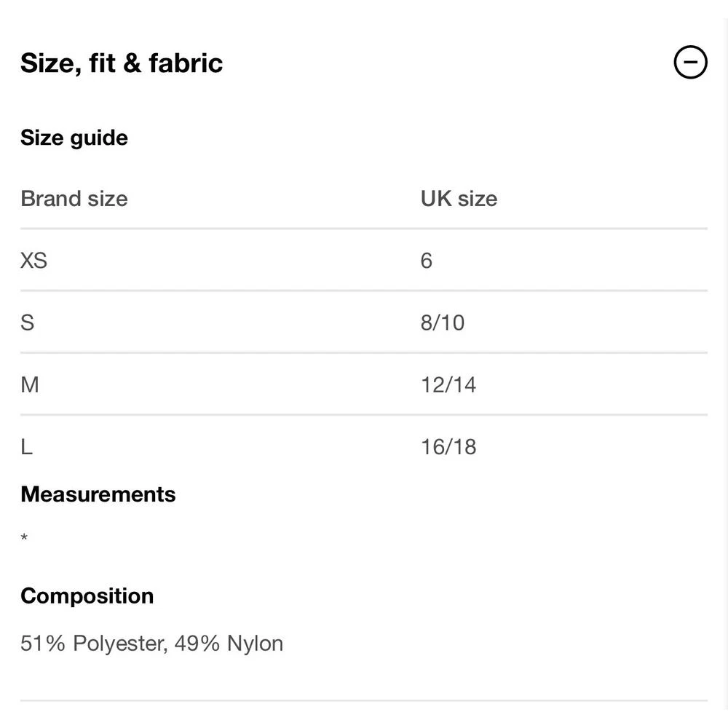Click the "UK size" column header

459,199
